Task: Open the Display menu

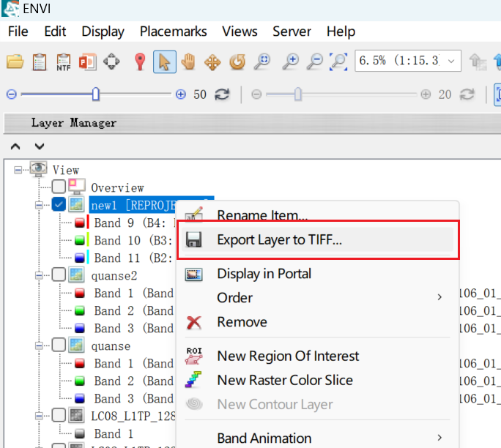Action: click(103, 31)
